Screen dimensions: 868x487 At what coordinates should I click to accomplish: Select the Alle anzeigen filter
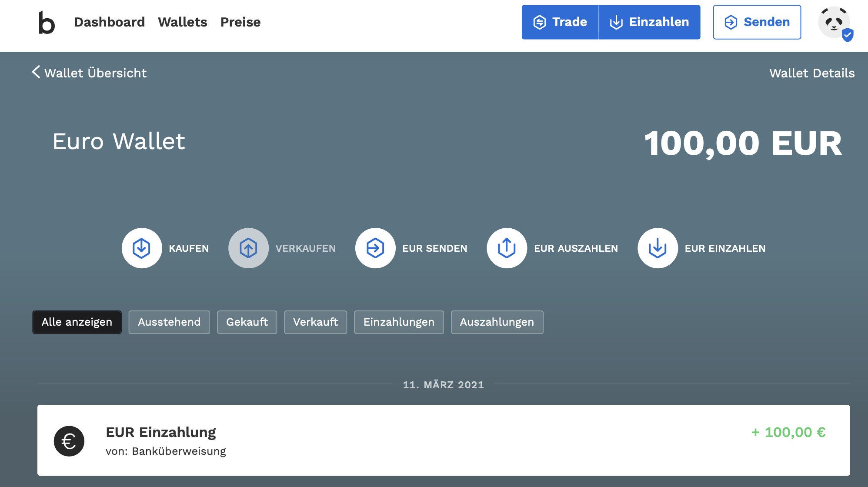(x=77, y=322)
